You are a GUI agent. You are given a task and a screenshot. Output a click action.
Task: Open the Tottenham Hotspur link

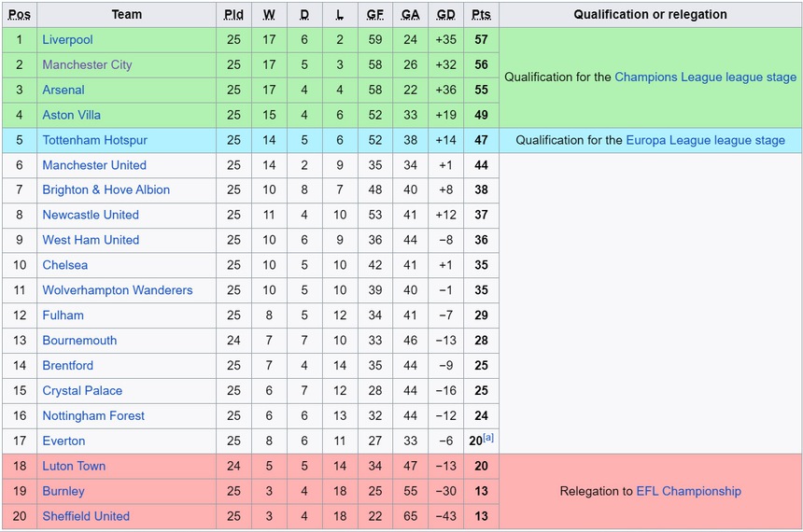click(94, 140)
